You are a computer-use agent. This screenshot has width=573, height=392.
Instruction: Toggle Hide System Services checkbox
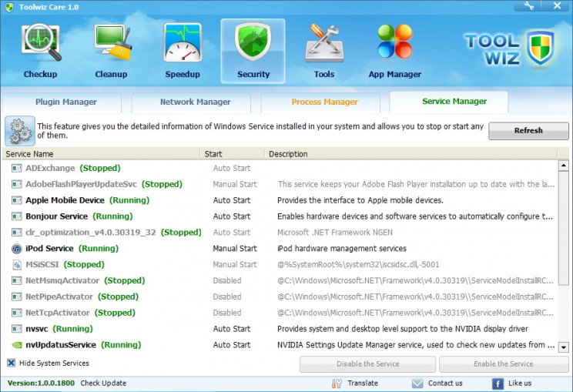12,363
